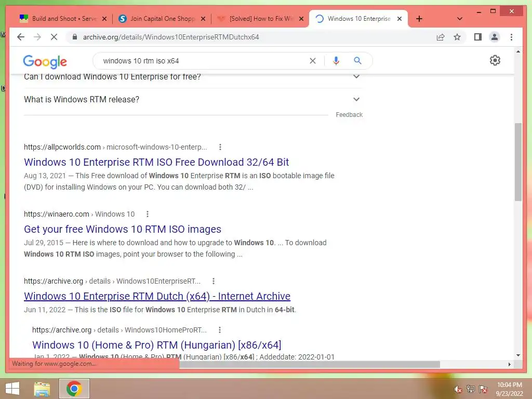Open the side panel icon
The height and width of the screenshot is (399, 532).
pos(478,37)
